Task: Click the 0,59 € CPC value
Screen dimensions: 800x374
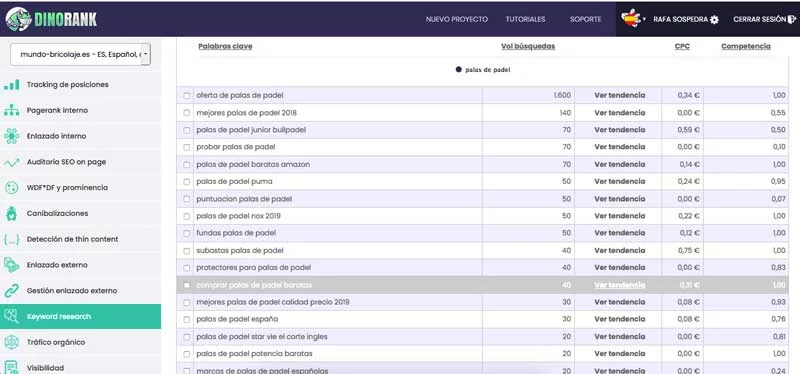Action: pos(689,130)
